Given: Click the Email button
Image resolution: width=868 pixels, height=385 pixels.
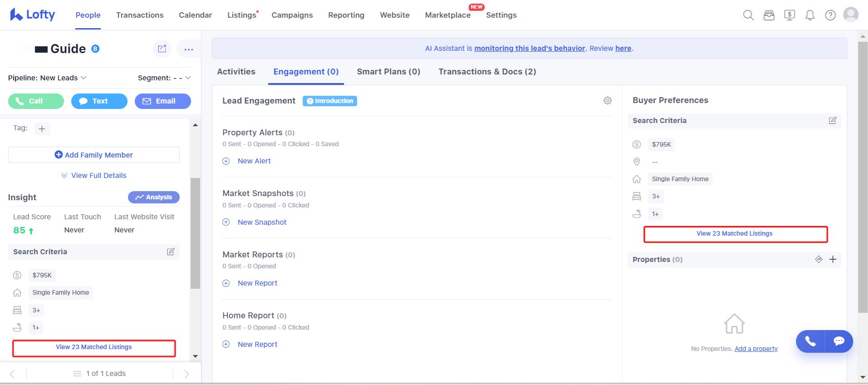Looking at the screenshot, I should (x=163, y=101).
